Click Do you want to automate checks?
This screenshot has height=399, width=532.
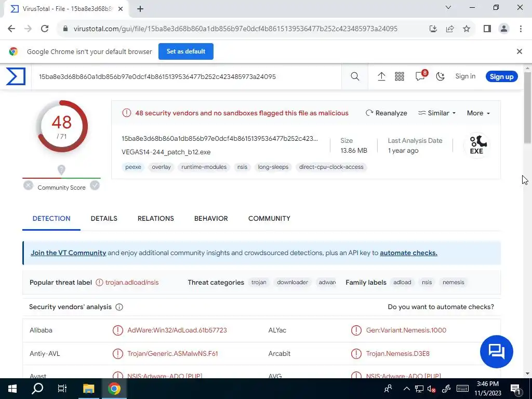[441, 307]
